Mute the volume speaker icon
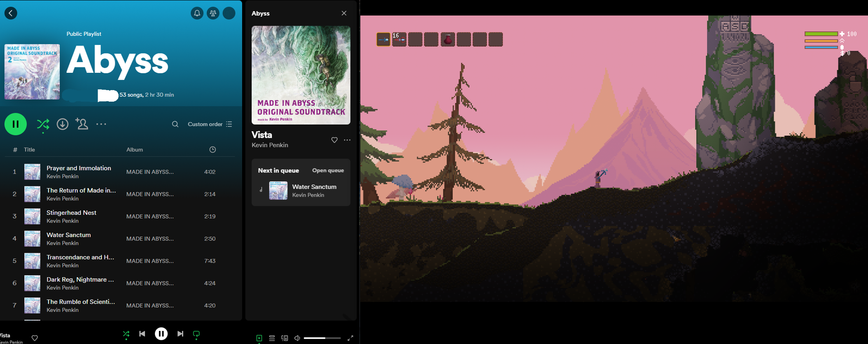868x344 pixels. point(297,338)
